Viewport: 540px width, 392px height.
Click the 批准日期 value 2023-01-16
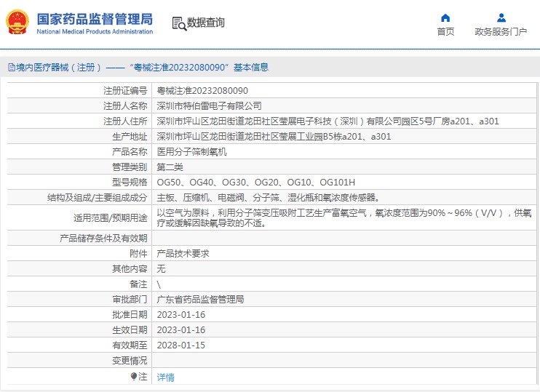(180, 315)
